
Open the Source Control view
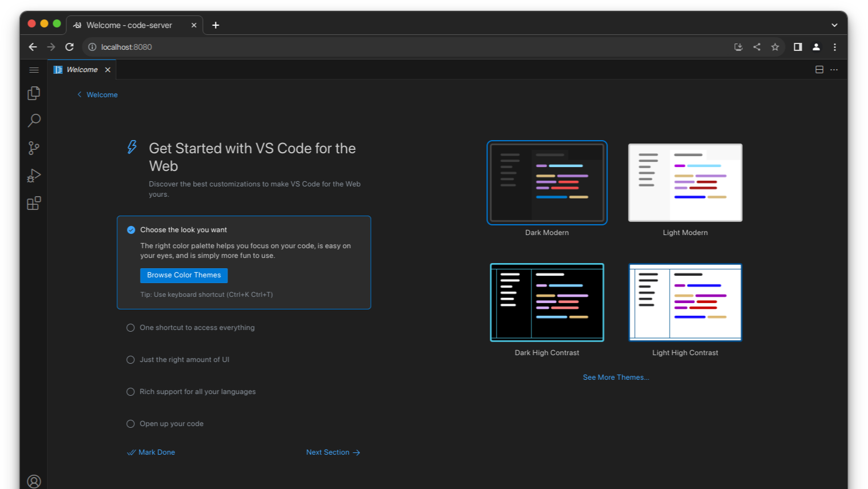(34, 148)
